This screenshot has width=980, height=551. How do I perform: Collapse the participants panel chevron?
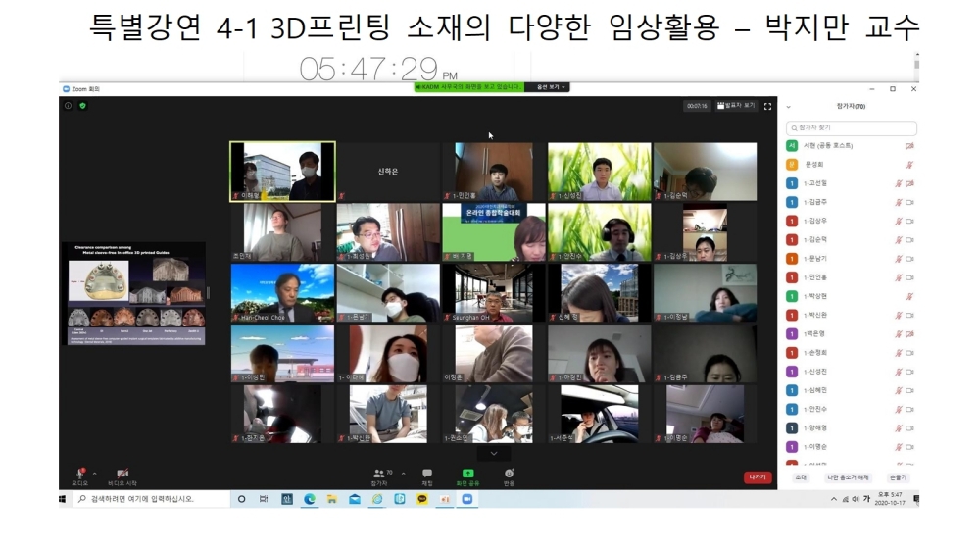789,107
